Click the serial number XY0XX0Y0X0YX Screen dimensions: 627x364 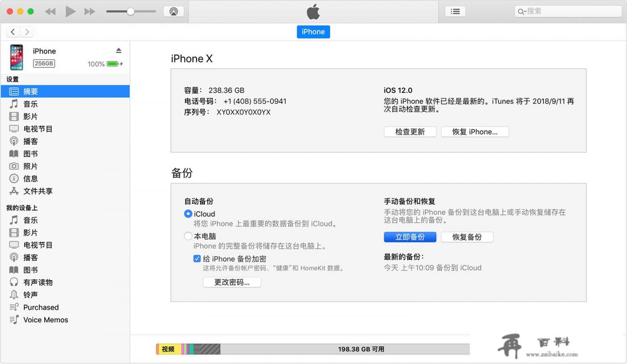244,112
